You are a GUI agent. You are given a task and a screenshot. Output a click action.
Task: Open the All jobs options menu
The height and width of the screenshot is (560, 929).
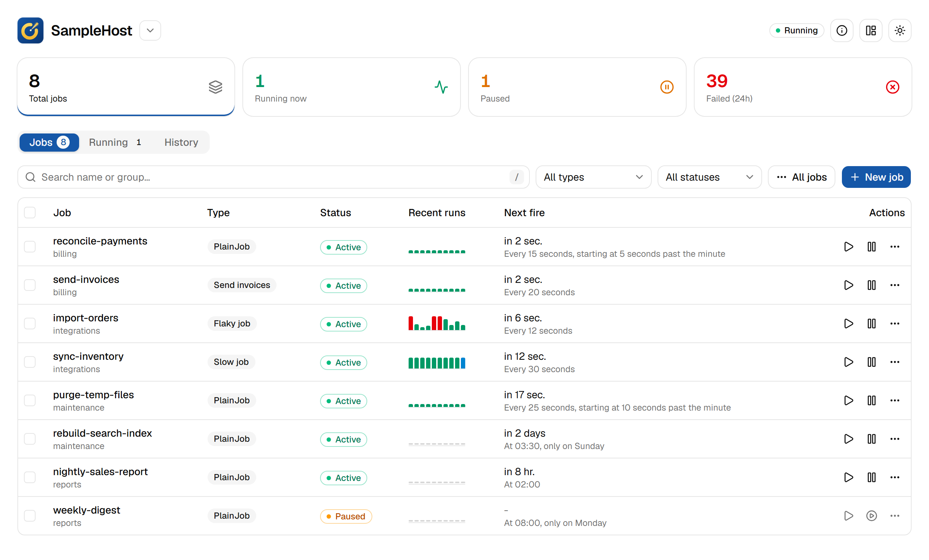click(x=801, y=177)
